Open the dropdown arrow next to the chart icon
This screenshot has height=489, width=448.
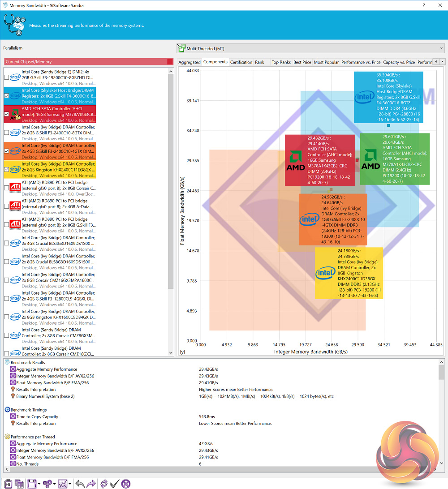pos(70,484)
